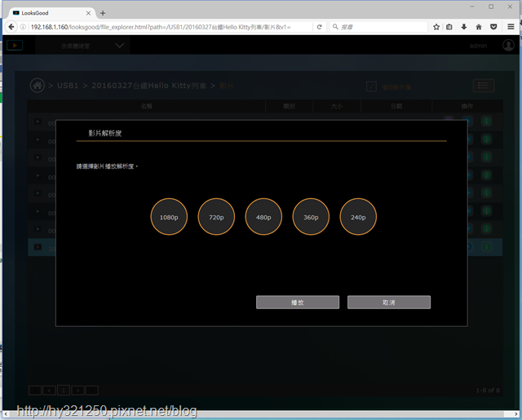Click the LooksGood logo icon
Viewport: 522px width, 420px height.
15,45
